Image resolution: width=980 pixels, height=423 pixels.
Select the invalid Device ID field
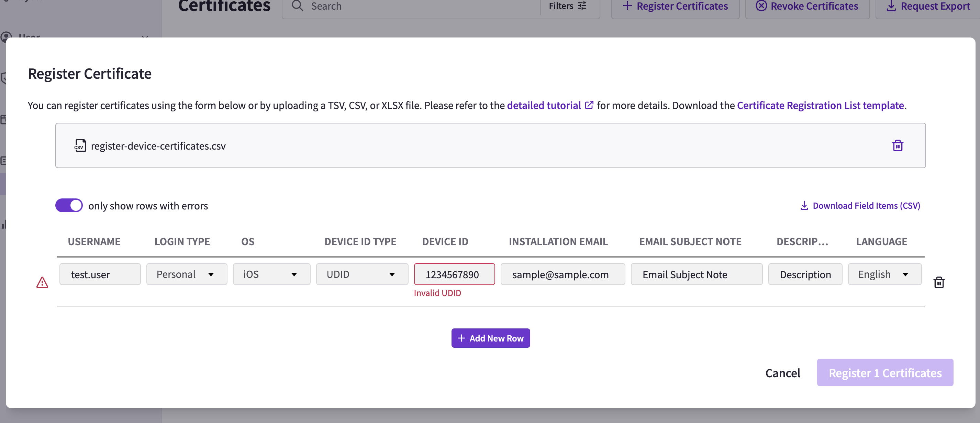point(454,274)
